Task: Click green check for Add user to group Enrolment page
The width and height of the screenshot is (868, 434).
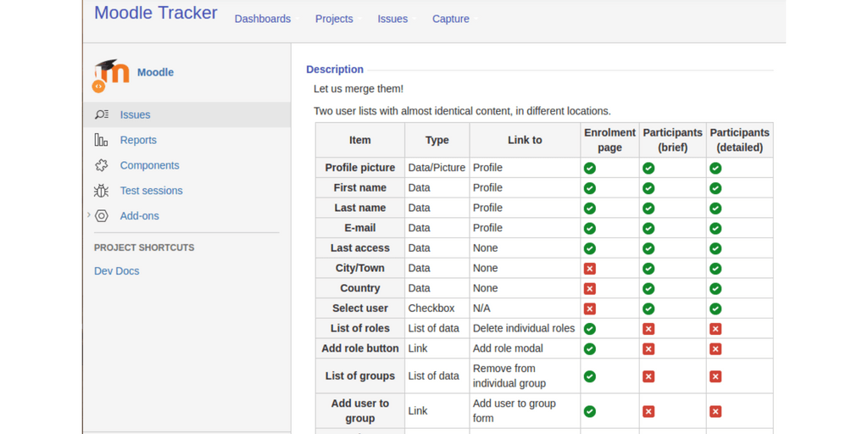Action: coord(590,411)
